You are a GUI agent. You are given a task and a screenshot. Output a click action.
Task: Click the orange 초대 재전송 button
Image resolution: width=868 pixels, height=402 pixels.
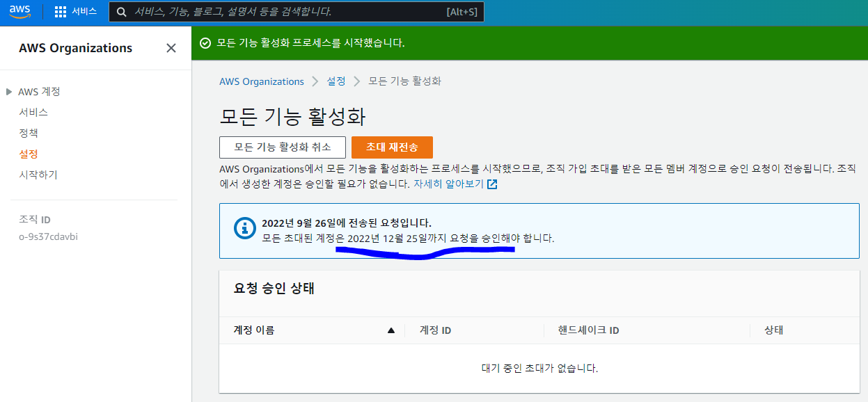392,147
